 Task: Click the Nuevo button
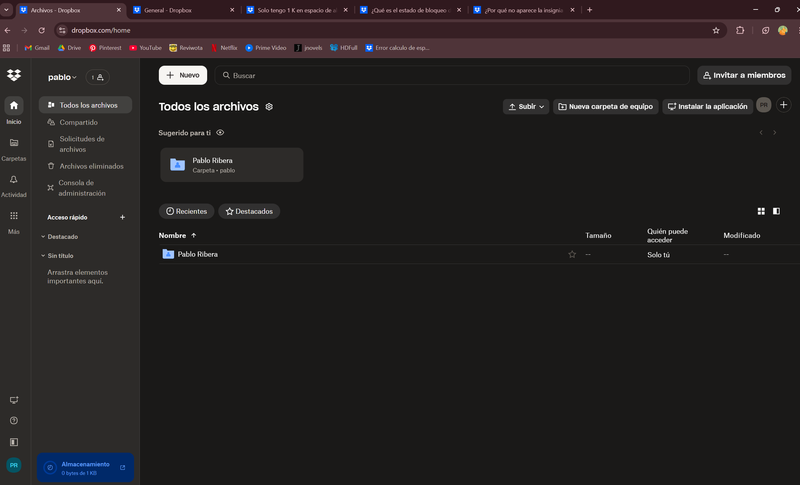point(183,75)
